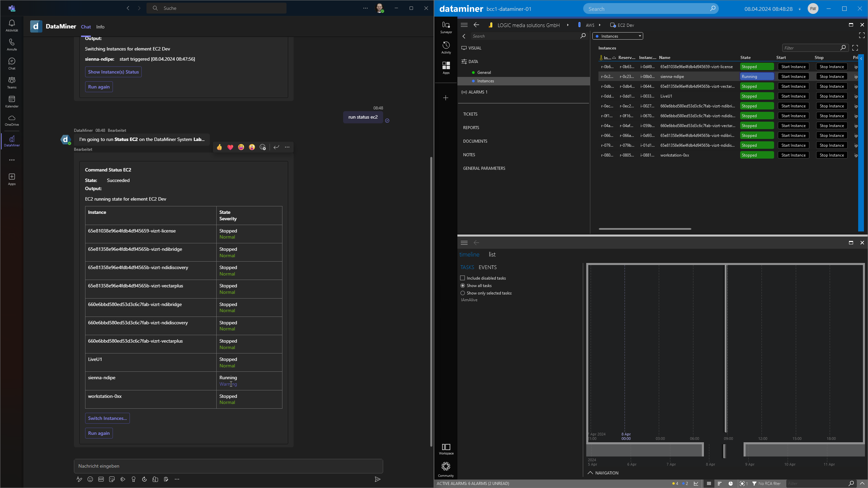This screenshot has width=868, height=488.
Task: Click the Switch Instances... button
Action: pos(107,418)
